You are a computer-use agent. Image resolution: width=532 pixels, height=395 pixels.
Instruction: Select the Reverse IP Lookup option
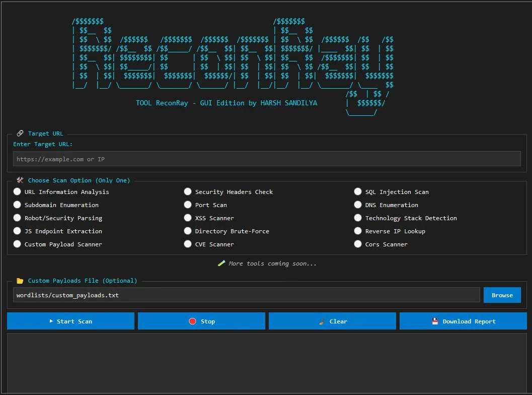[x=358, y=231]
